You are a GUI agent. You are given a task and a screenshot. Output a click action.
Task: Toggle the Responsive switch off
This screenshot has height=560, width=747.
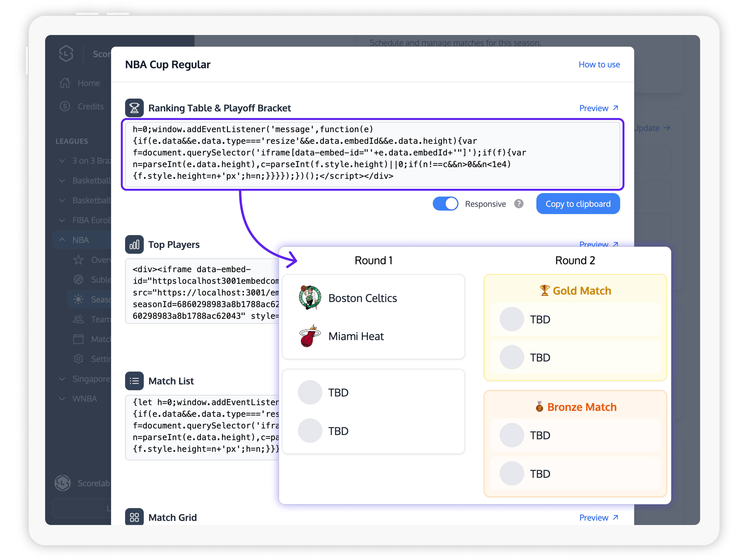[445, 204]
